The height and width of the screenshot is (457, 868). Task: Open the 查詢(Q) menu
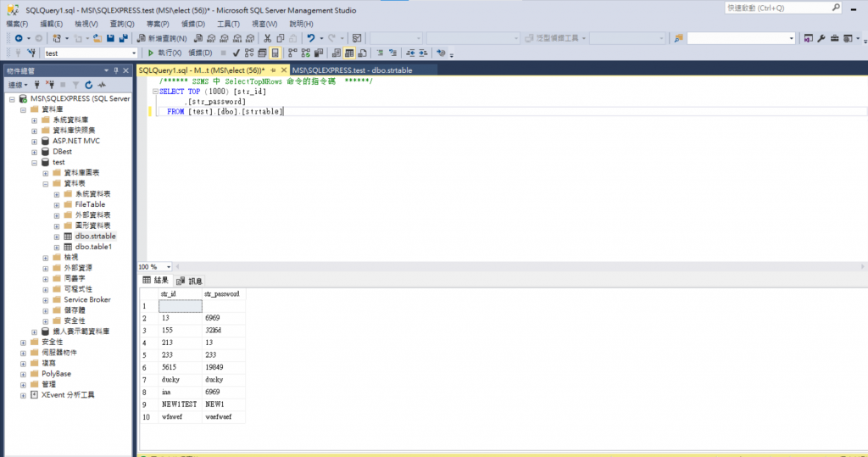[122, 24]
